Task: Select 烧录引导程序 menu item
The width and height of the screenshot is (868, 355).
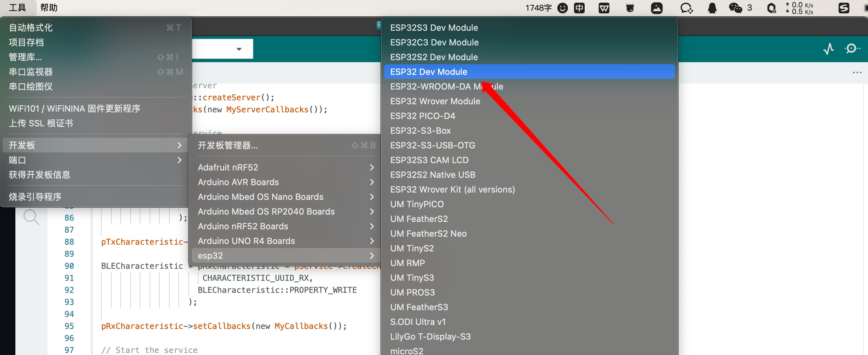Action: click(95, 197)
